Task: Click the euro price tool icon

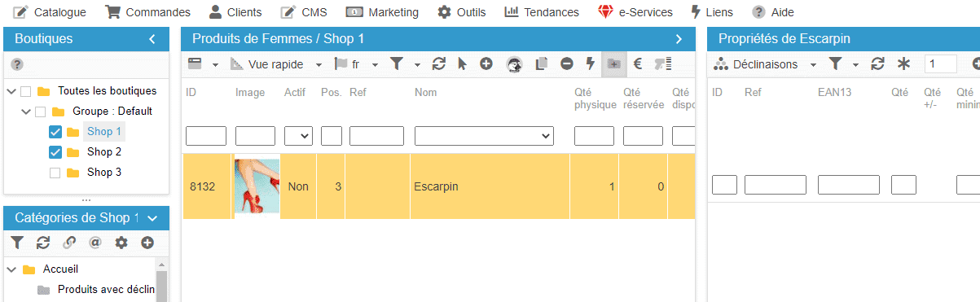Action: pyautogui.click(x=638, y=63)
